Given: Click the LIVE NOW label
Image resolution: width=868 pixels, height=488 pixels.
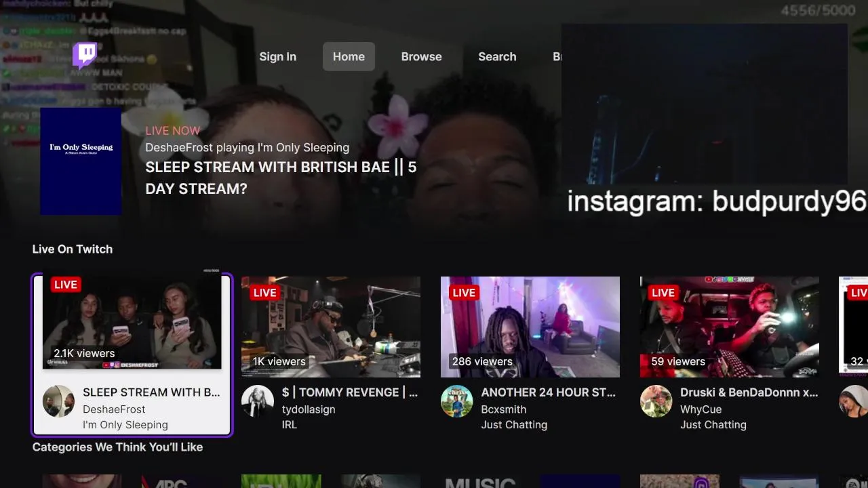Looking at the screenshot, I should click(x=173, y=130).
